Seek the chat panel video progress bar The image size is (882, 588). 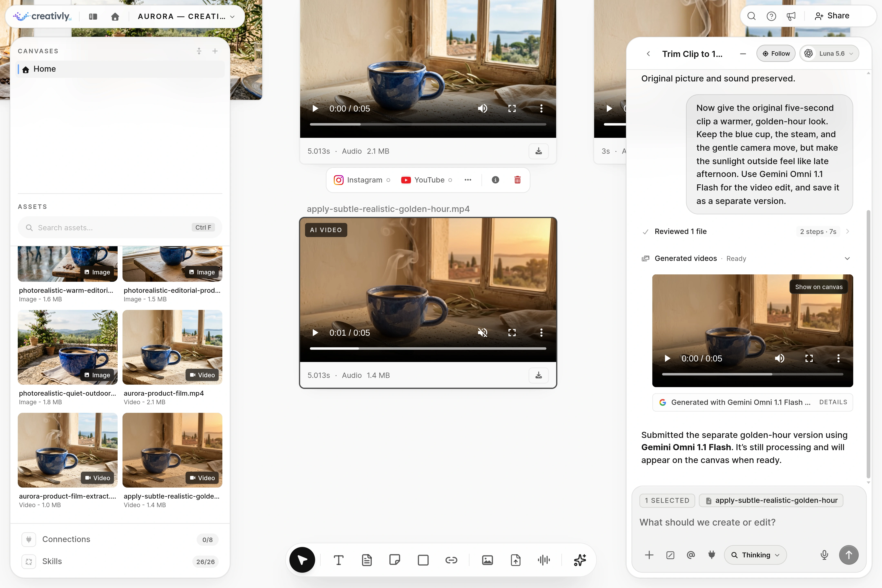(x=753, y=374)
